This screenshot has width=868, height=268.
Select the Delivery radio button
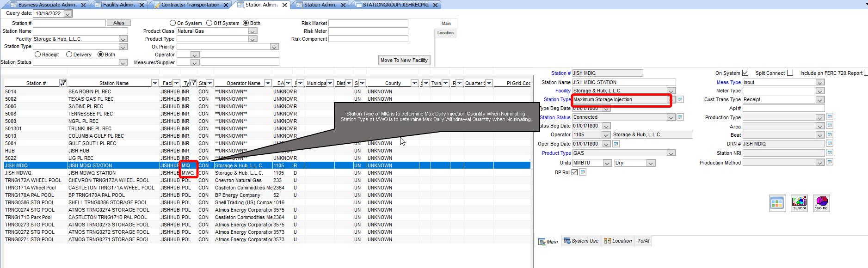[69, 55]
